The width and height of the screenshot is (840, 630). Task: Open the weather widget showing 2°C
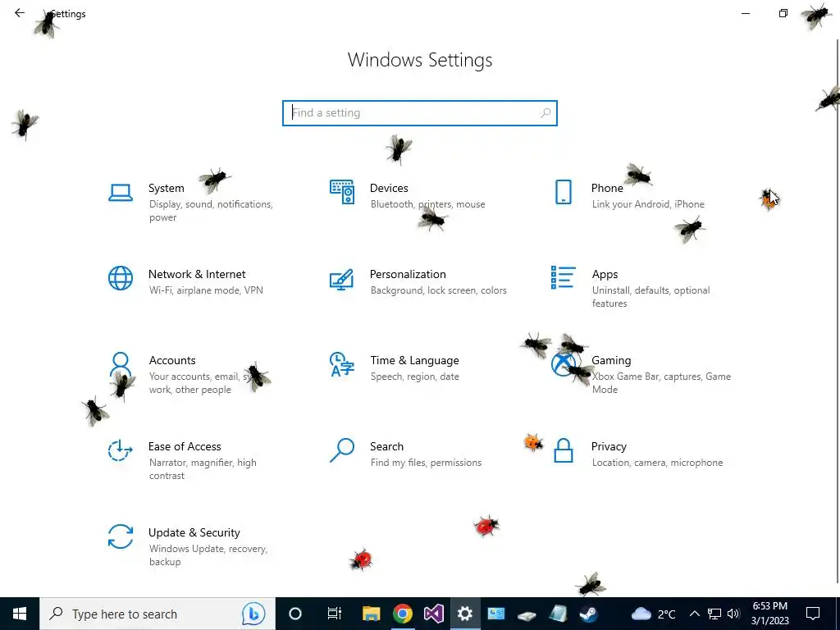pos(653,614)
